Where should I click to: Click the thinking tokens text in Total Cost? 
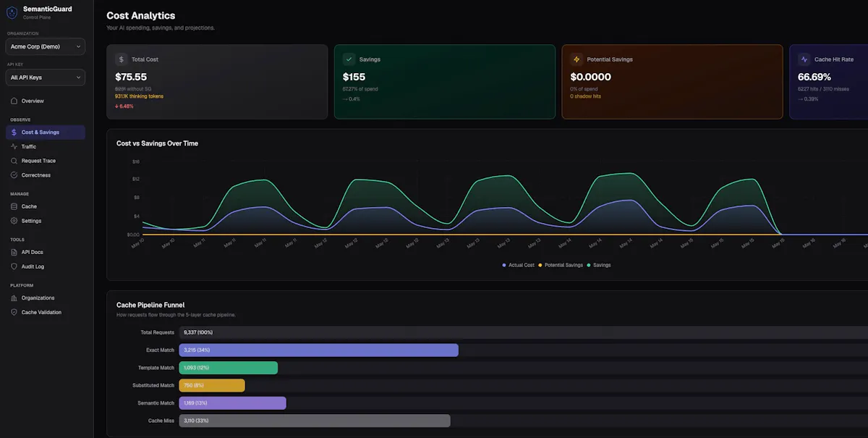pyautogui.click(x=139, y=96)
